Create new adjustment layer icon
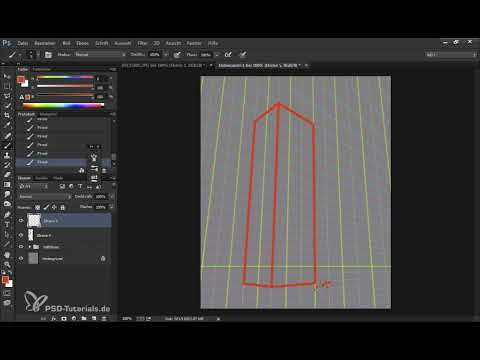480x360 pixels. point(74,318)
